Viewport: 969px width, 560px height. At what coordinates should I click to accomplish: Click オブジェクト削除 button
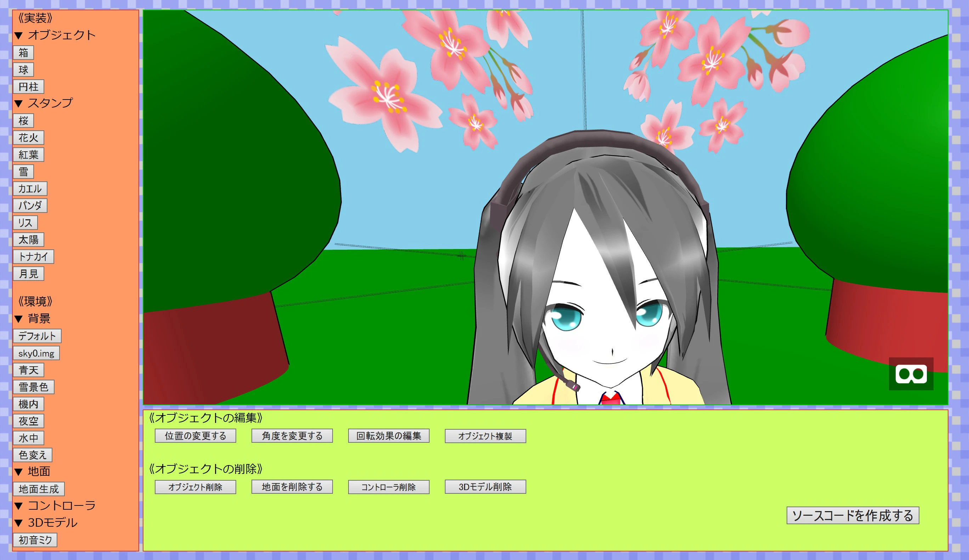tap(195, 487)
